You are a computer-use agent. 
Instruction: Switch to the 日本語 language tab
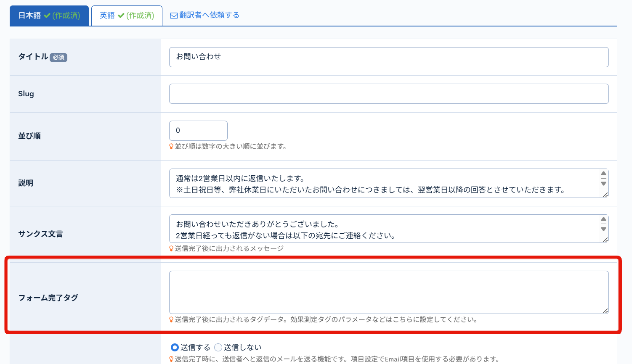click(49, 16)
